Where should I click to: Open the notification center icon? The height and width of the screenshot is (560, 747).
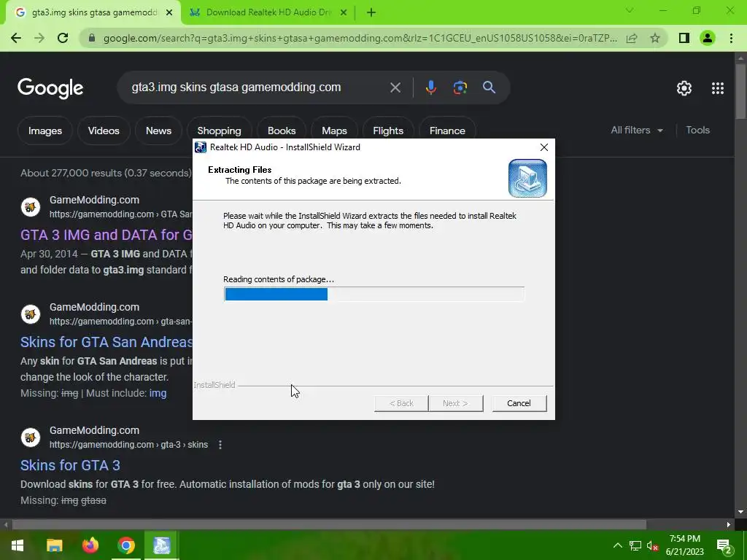724,546
